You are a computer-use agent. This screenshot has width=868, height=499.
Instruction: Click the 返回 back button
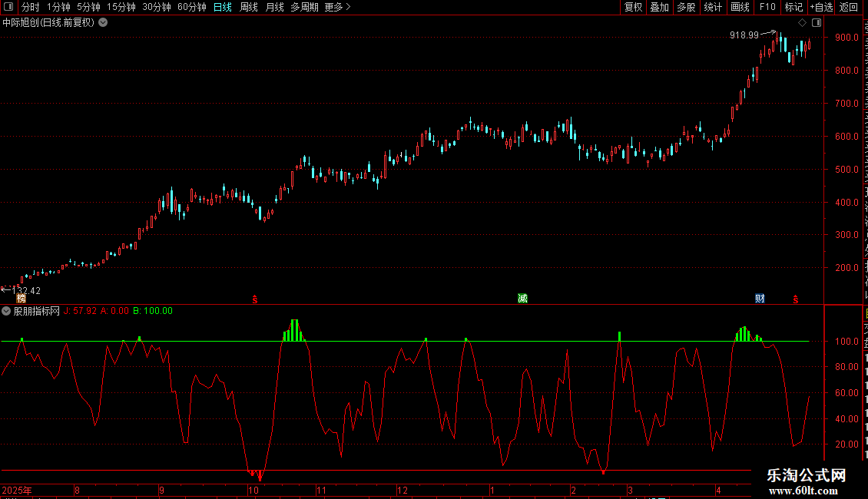point(848,7)
